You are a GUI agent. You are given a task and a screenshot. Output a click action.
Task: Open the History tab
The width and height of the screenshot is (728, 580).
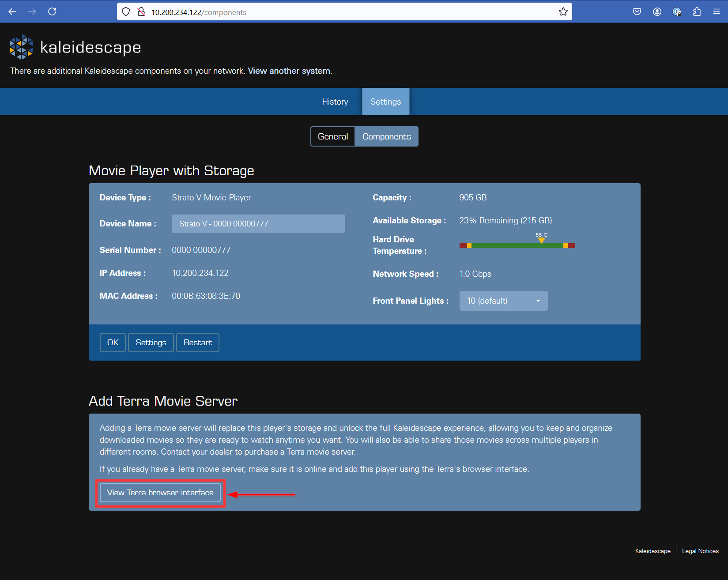[x=335, y=102]
